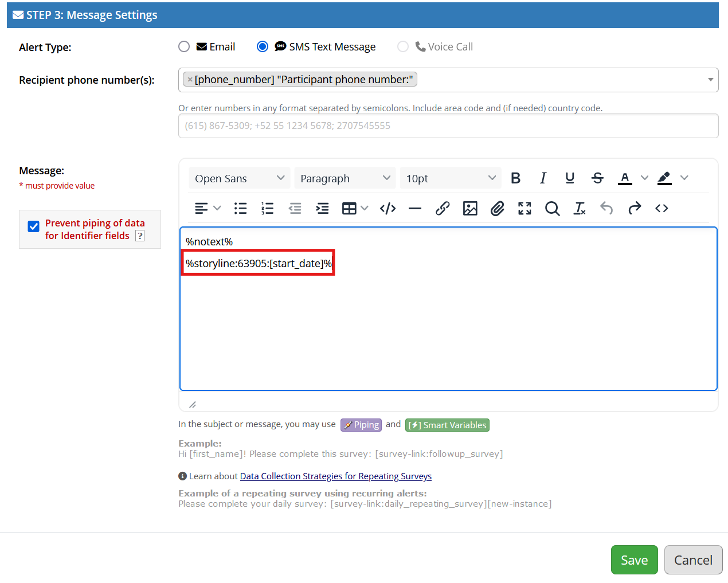This screenshot has height=583, width=728.
Task: Expand the table options arrow
Action: (365, 208)
